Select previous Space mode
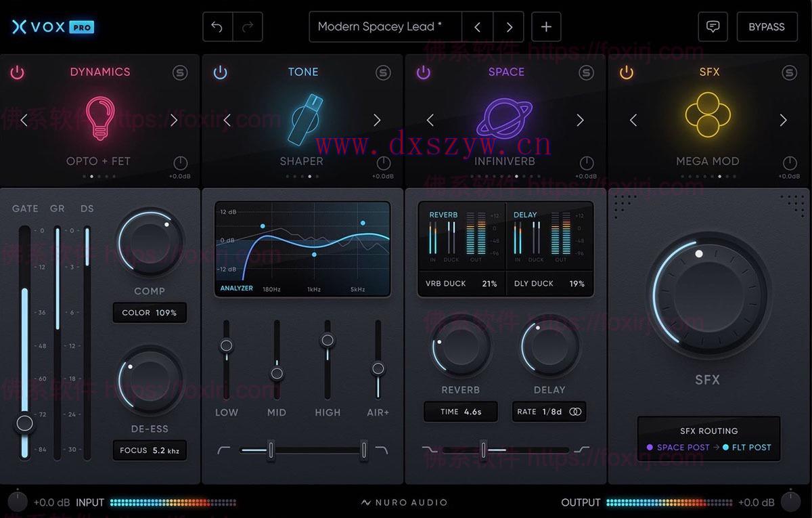The image size is (812, 518). pos(430,121)
